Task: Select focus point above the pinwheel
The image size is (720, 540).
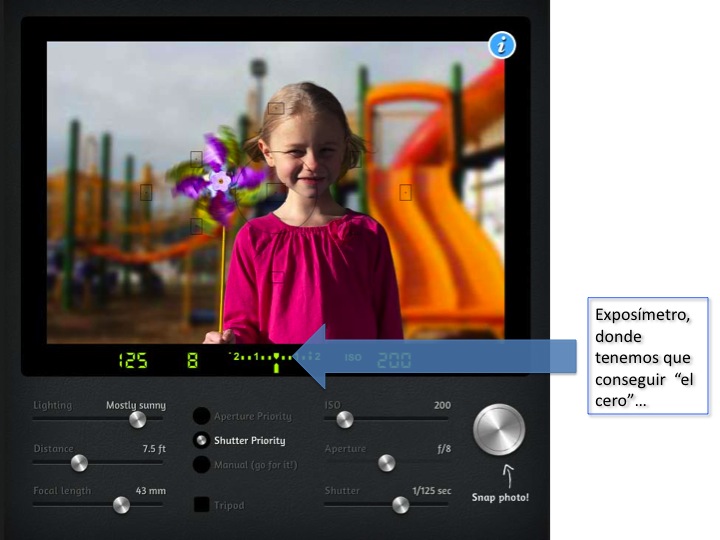Action: click(196, 158)
